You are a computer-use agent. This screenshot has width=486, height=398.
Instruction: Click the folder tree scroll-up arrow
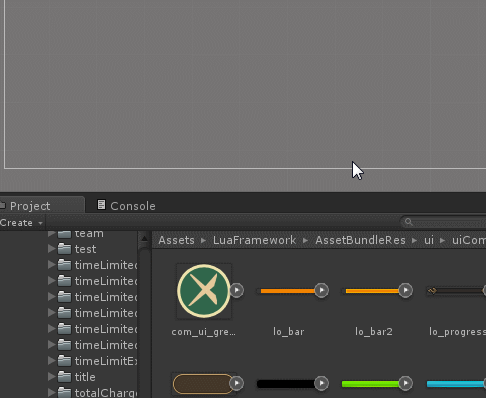[144, 238]
